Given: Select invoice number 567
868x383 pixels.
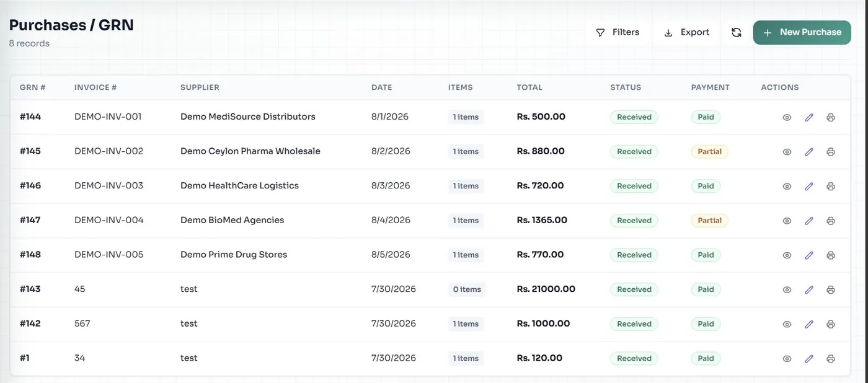Looking at the screenshot, I should pyautogui.click(x=82, y=324).
